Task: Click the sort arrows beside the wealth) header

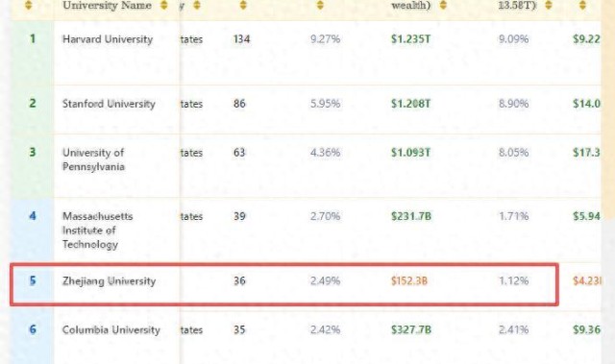Action: tap(443, 5)
